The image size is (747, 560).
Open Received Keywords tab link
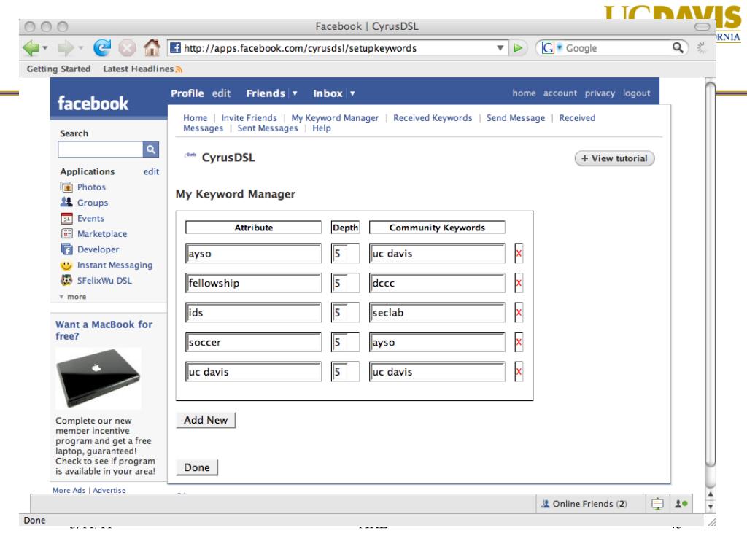(432, 118)
